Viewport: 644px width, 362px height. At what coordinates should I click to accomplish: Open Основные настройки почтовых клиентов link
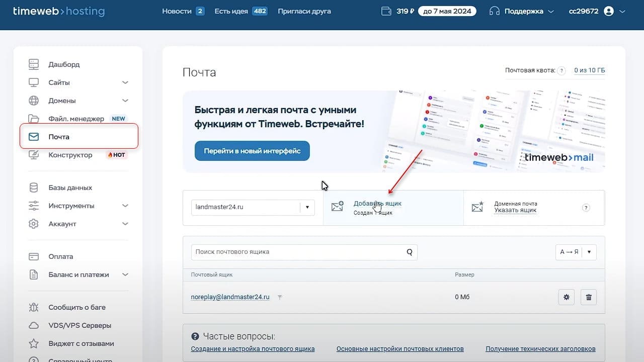400,349
